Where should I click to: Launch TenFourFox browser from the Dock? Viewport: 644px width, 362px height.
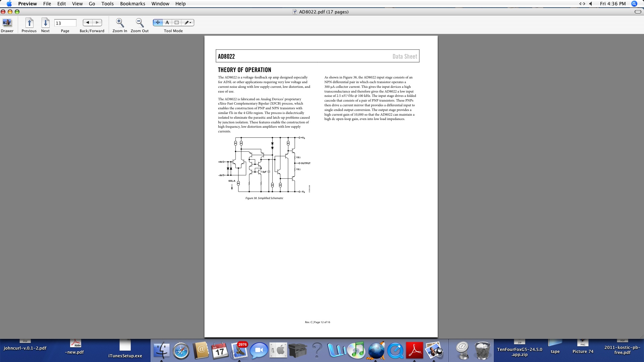click(376, 351)
